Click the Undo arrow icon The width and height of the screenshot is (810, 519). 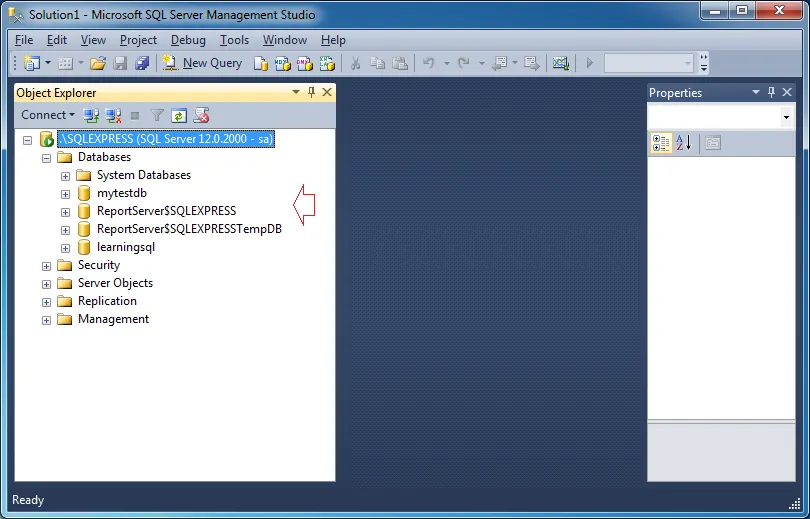point(428,64)
